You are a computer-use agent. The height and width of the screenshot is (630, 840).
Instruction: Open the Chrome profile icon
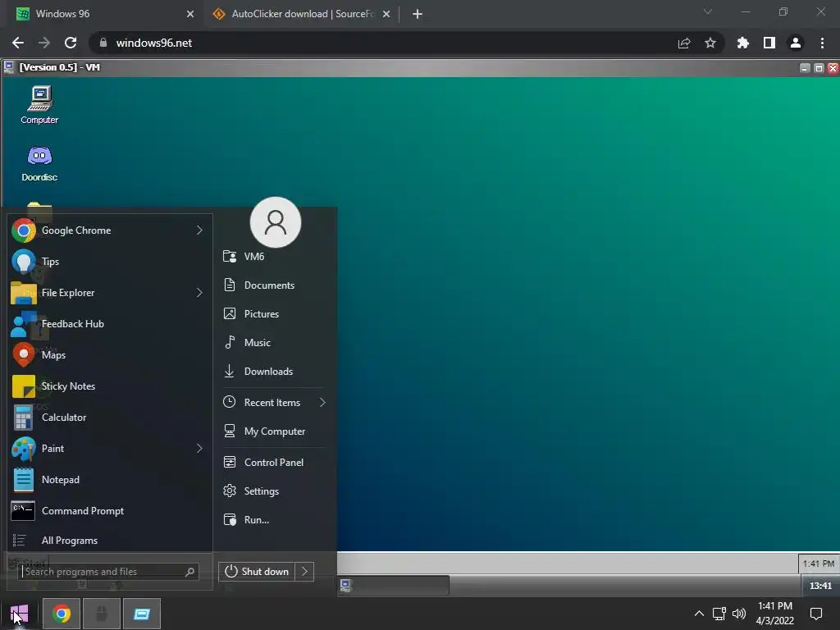(x=796, y=43)
